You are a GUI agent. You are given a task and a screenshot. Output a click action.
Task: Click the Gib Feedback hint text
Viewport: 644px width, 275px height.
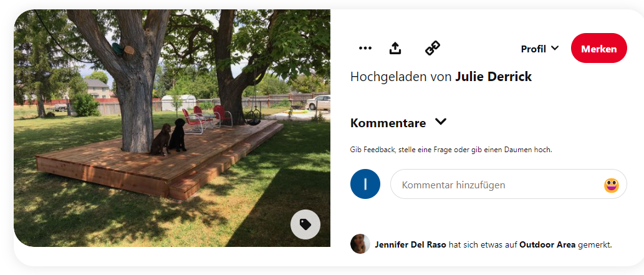point(451,150)
